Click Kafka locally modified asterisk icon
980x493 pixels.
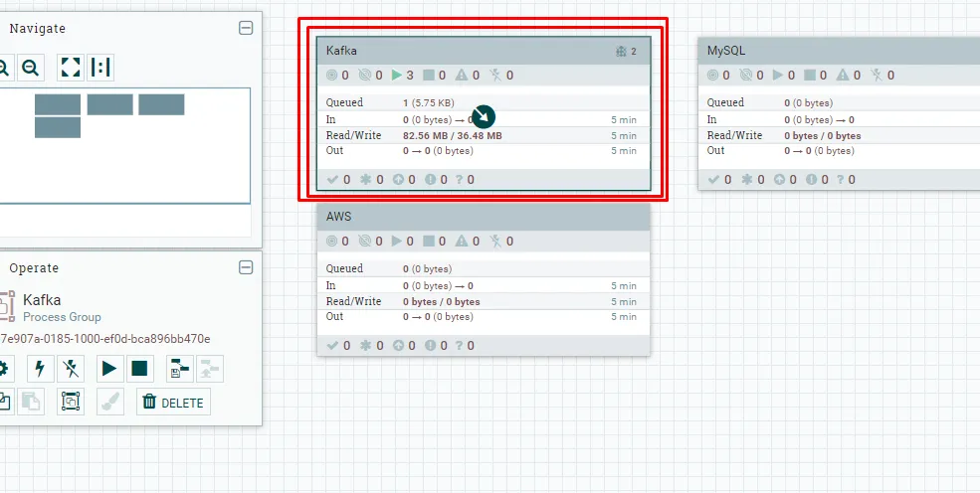point(365,179)
